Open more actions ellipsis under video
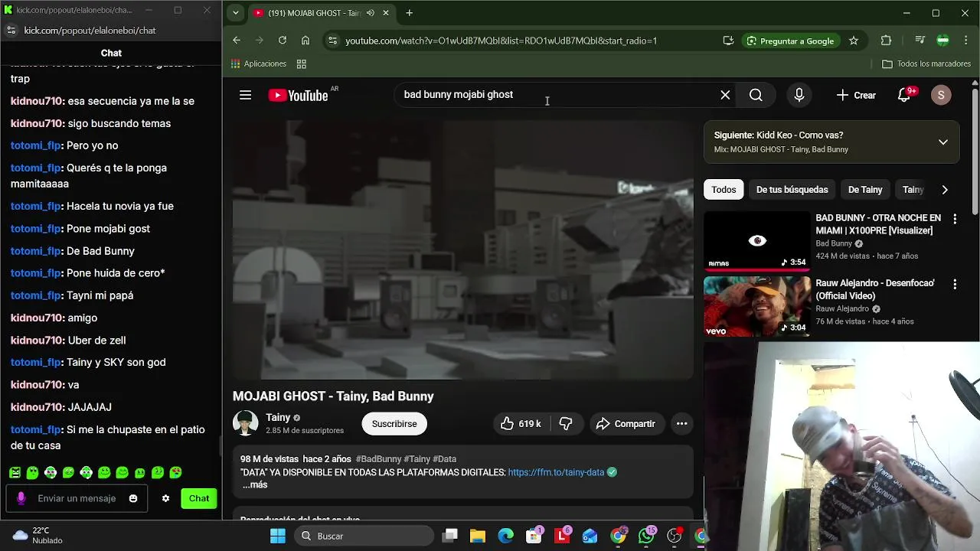This screenshot has width=980, height=551. [681, 423]
